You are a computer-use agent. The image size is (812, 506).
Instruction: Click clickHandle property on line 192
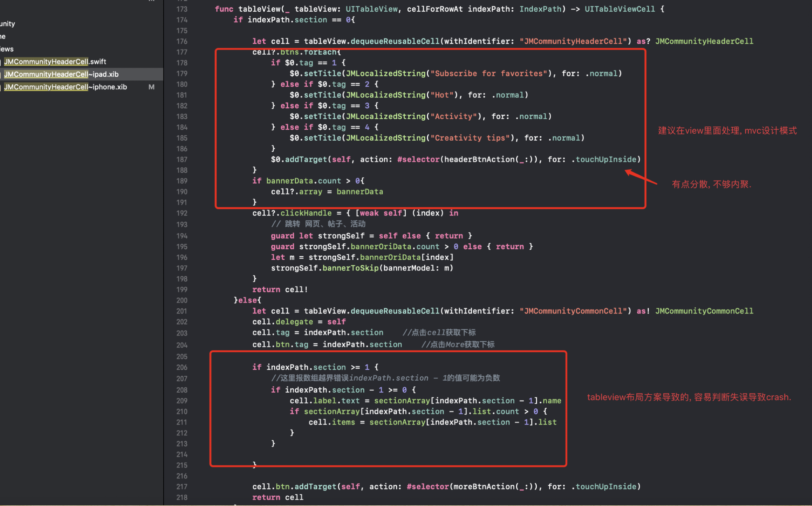pyautogui.click(x=306, y=213)
